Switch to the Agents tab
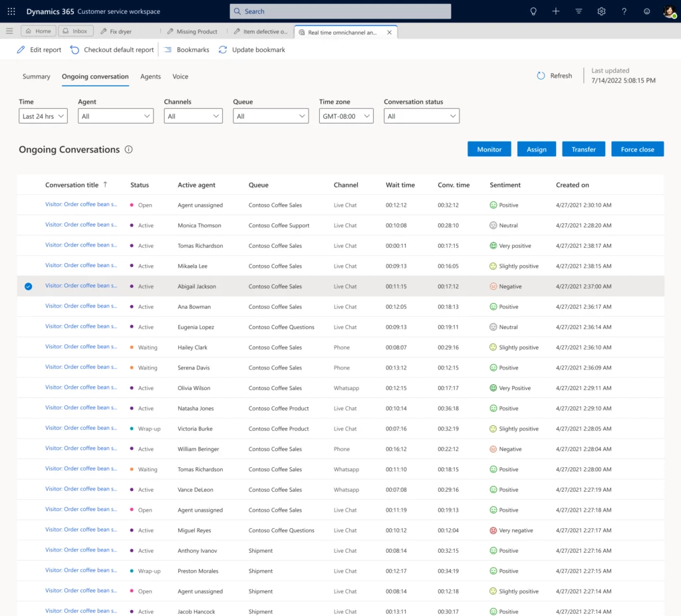This screenshot has height=616, width=681. 150,76
